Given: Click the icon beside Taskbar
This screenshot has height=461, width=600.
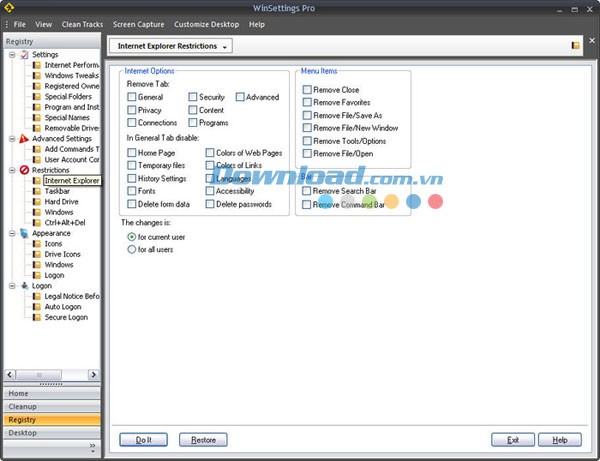Looking at the screenshot, I should point(37,191).
